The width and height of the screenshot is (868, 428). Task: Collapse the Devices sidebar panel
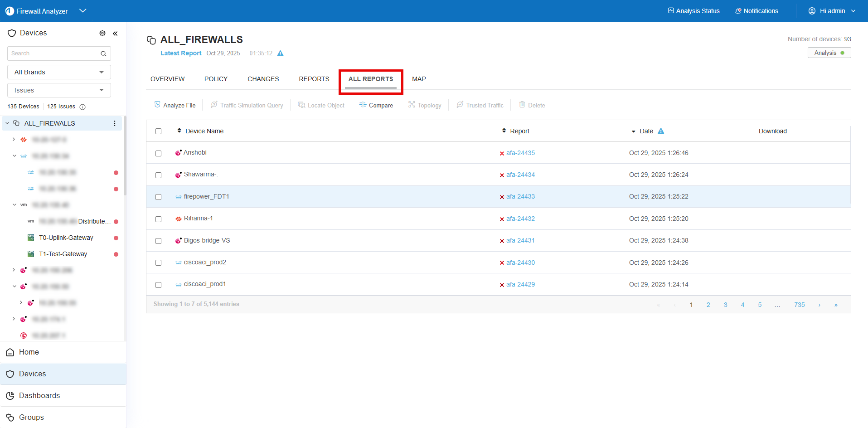point(115,33)
